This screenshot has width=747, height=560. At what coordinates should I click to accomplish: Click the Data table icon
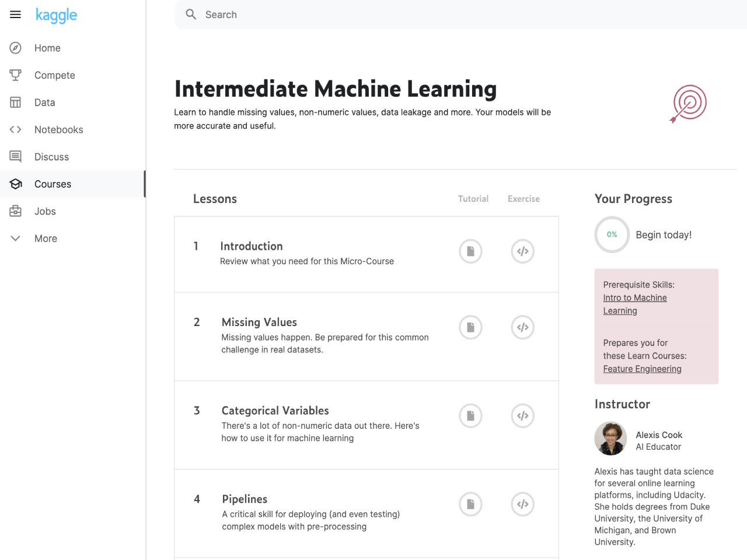pyautogui.click(x=16, y=102)
